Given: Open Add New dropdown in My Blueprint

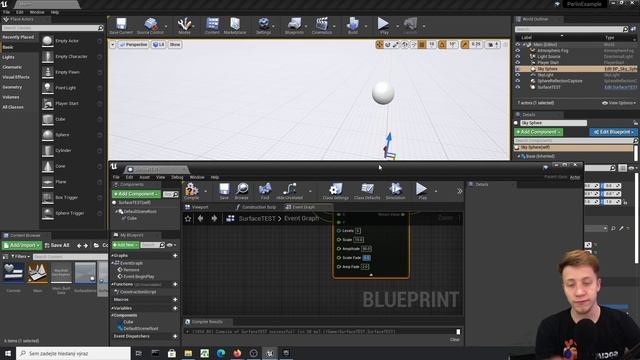Looking at the screenshot, I should 125,245.
